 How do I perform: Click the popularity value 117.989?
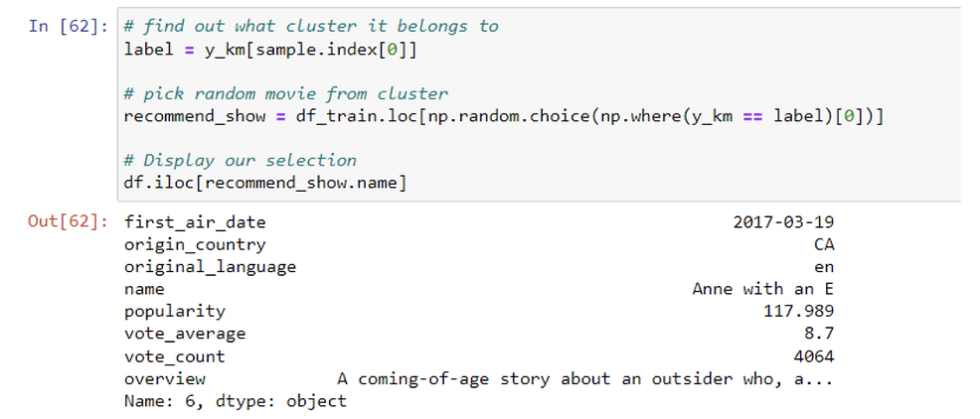(799, 312)
